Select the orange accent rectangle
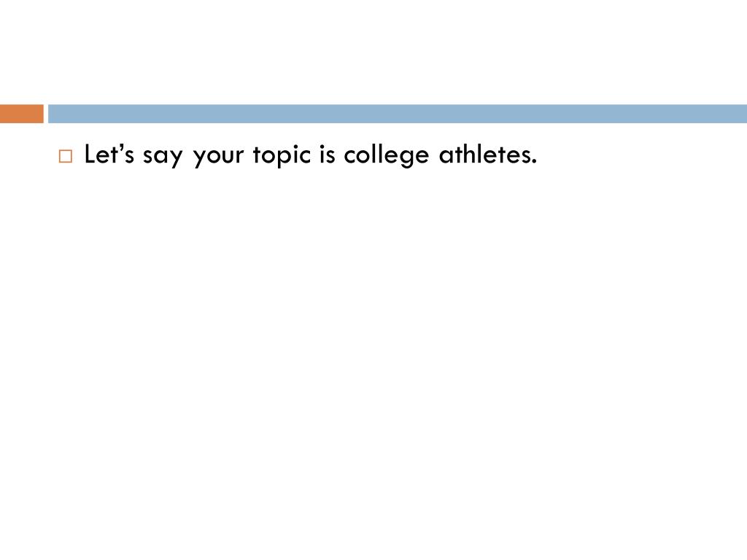747x560 pixels. (x=21, y=114)
